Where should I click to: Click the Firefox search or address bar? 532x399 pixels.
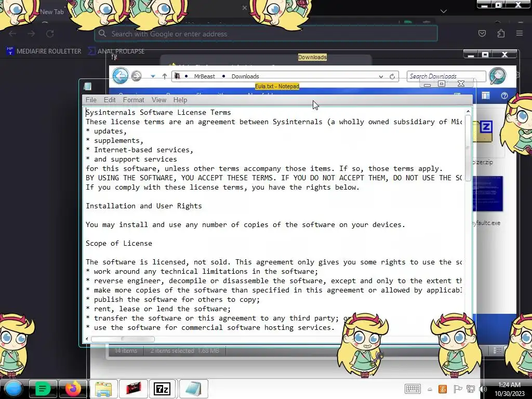point(266,34)
